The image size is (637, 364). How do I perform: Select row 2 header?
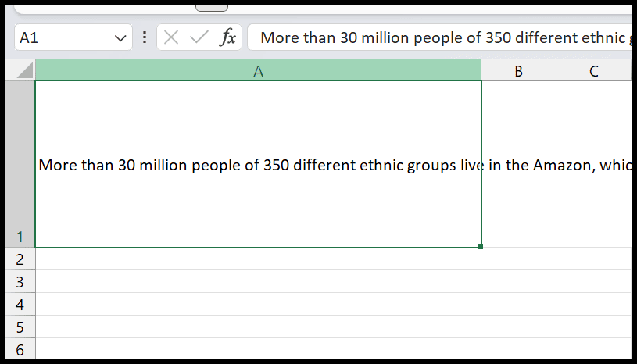pyautogui.click(x=20, y=259)
